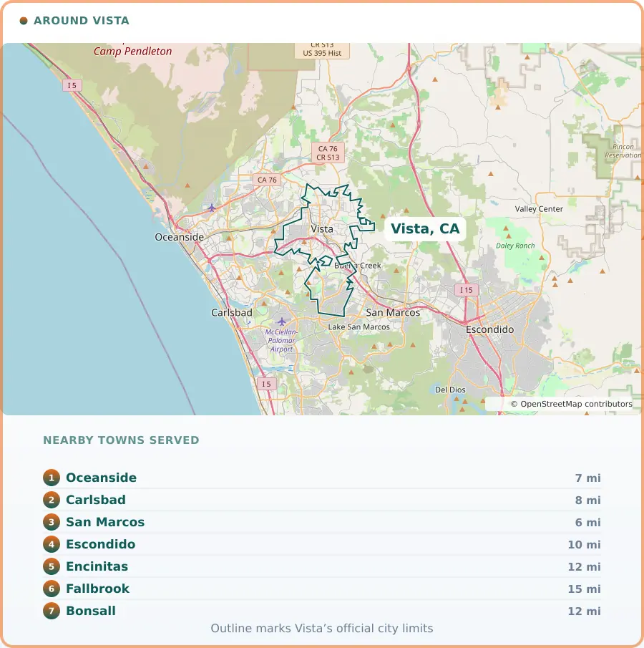
Task: Click the airplane icon near Oceanside
Action: pyautogui.click(x=212, y=208)
